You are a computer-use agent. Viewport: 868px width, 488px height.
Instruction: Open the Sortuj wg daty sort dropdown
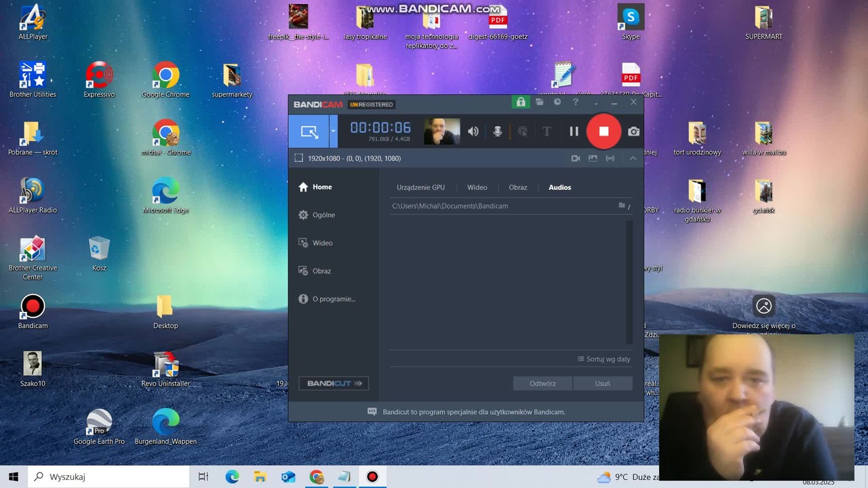[x=604, y=359]
